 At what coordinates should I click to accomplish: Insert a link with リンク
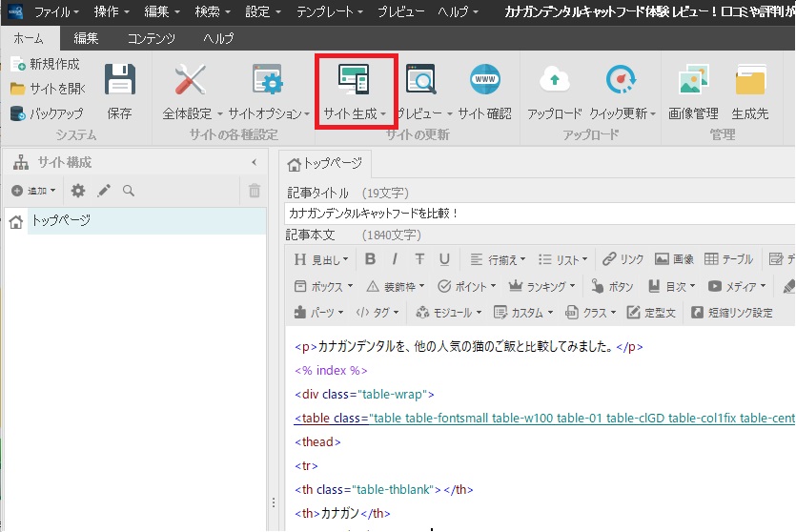pos(623,259)
